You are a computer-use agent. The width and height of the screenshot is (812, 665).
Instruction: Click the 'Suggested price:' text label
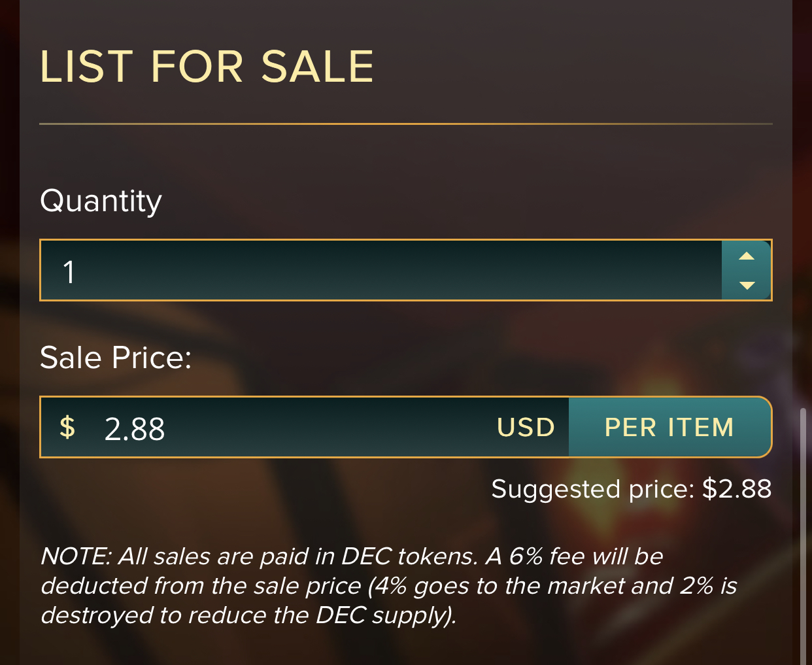(592, 489)
